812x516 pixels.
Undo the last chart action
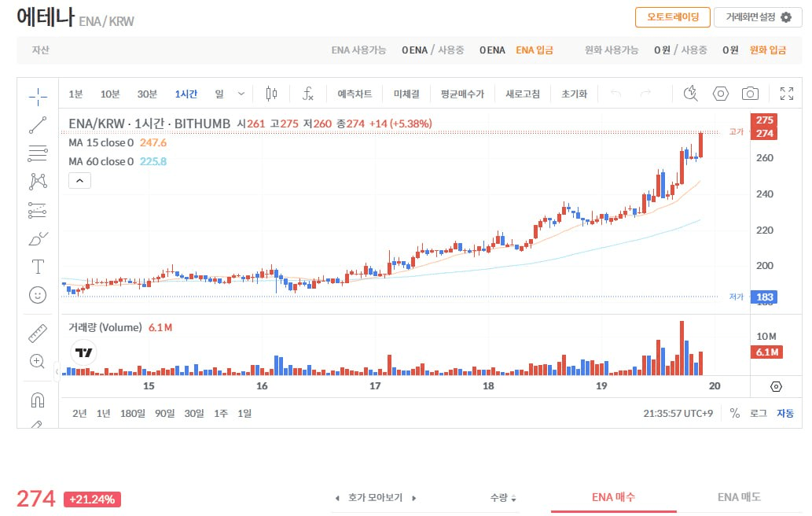click(x=615, y=94)
